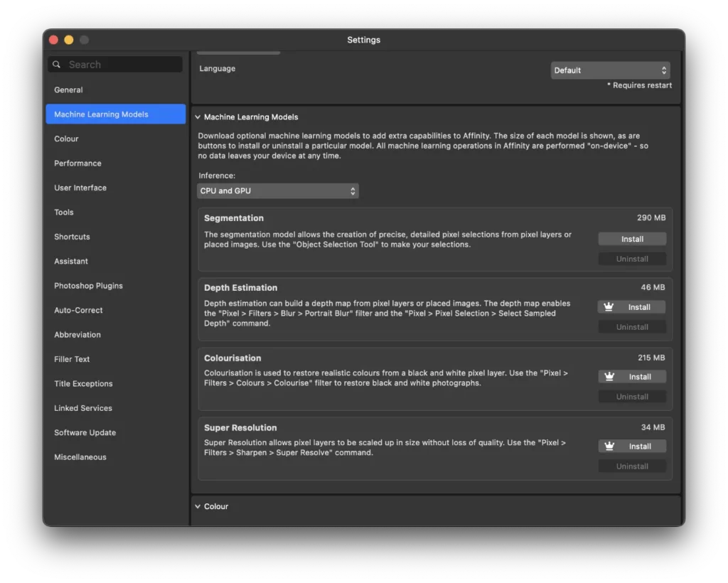This screenshot has width=728, height=583.
Task: Install the Segmentation model
Action: 632,239
